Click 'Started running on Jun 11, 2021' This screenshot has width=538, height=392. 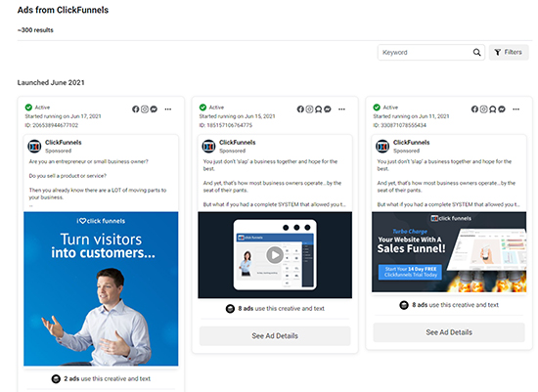click(x=411, y=116)
